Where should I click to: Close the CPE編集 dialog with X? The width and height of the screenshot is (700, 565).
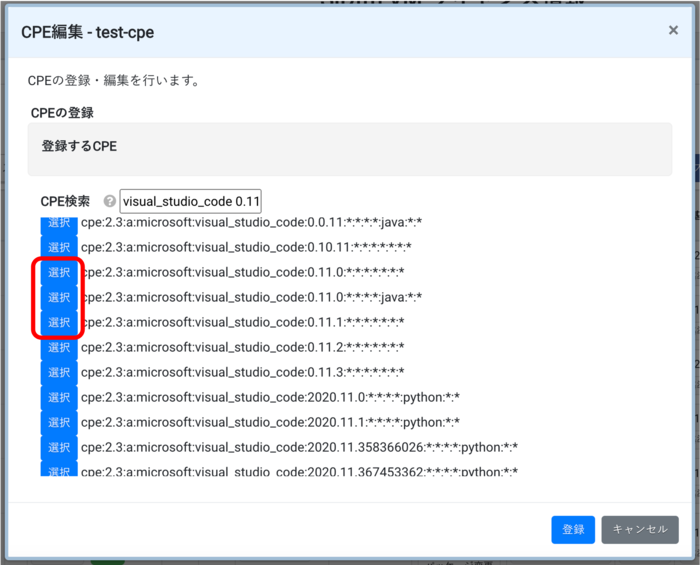(673, 30)
